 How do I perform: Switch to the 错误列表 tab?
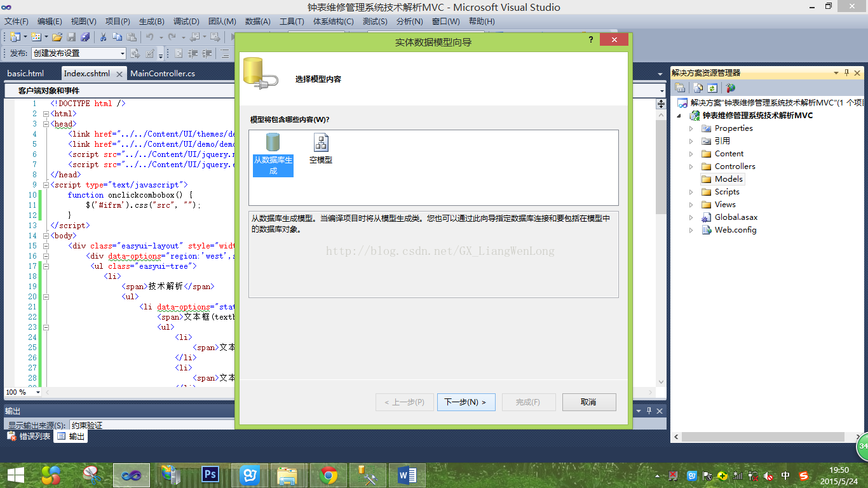[x=29, y=437]
